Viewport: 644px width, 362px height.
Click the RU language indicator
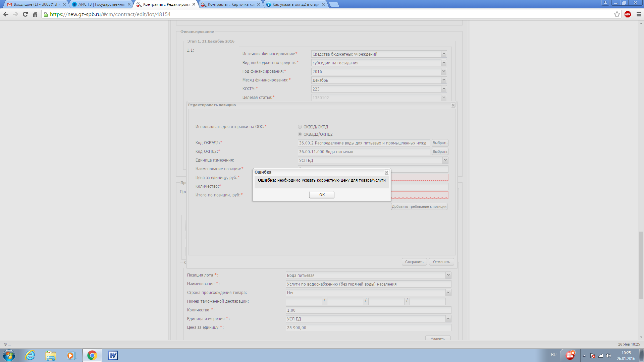point(553,355)
